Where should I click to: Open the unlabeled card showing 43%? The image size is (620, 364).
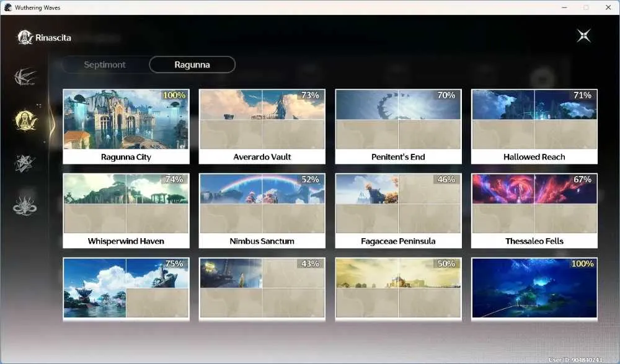point(262,288)
